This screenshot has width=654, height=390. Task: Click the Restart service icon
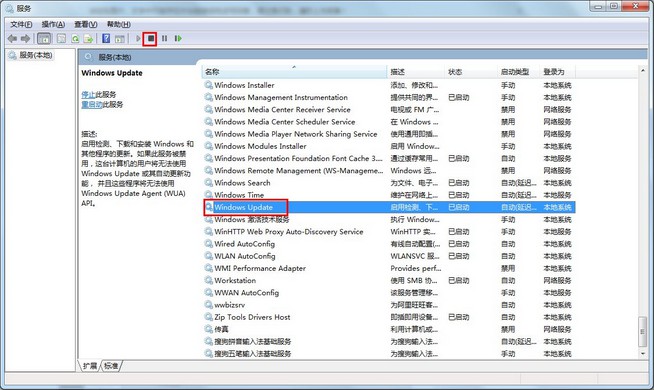(178, 39)
